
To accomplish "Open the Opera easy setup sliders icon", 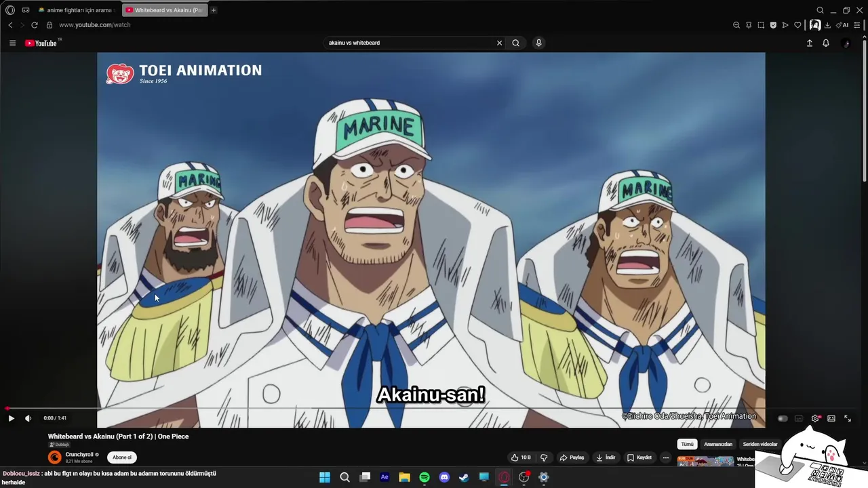I will [857, 25].
